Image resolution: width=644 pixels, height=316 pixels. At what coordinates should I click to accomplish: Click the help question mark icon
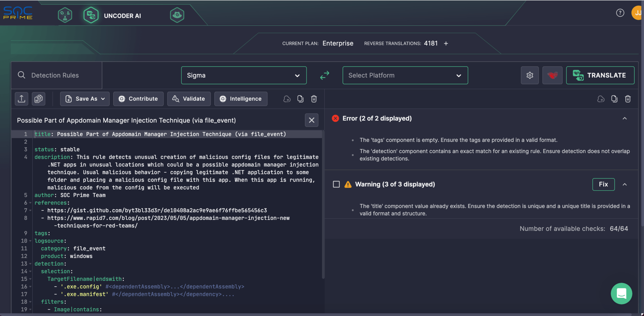point(620,13)
